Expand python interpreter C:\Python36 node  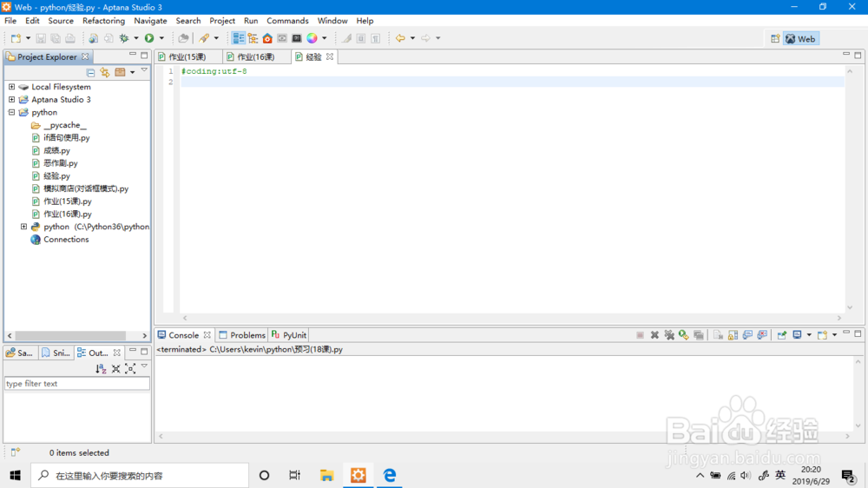[x=23, y=227]
